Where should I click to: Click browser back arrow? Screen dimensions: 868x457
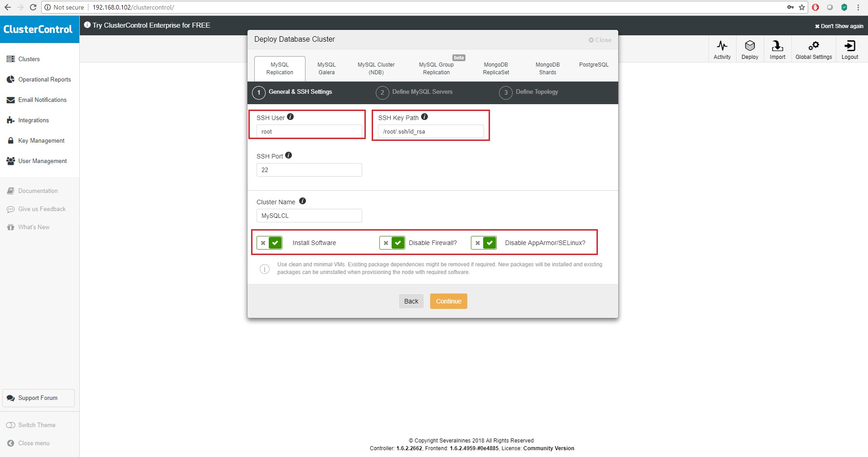click(x=8, y=7)
